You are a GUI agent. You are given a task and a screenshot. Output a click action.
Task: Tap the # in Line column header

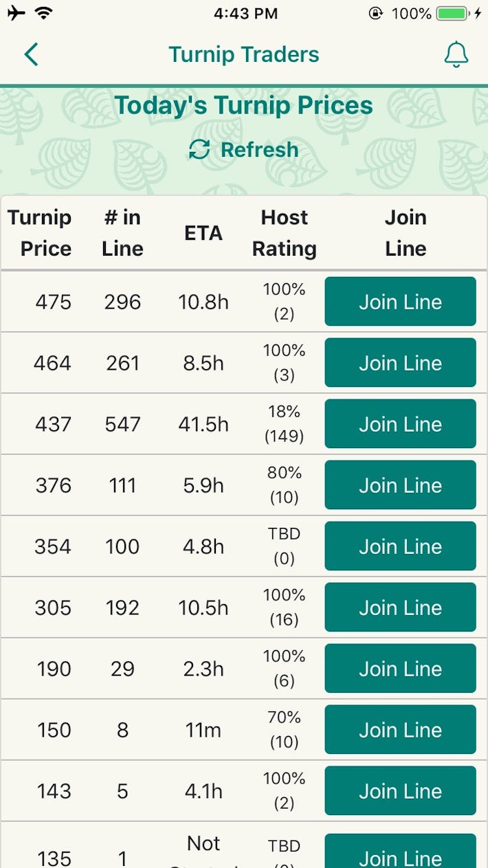pyautogui.click(x=122, y=233)
